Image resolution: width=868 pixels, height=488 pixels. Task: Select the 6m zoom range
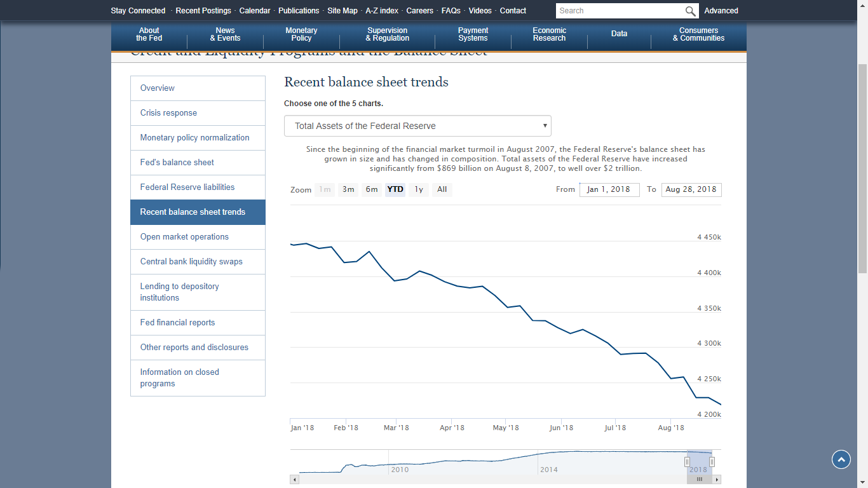pyautogui.click(x=372, y=189)
